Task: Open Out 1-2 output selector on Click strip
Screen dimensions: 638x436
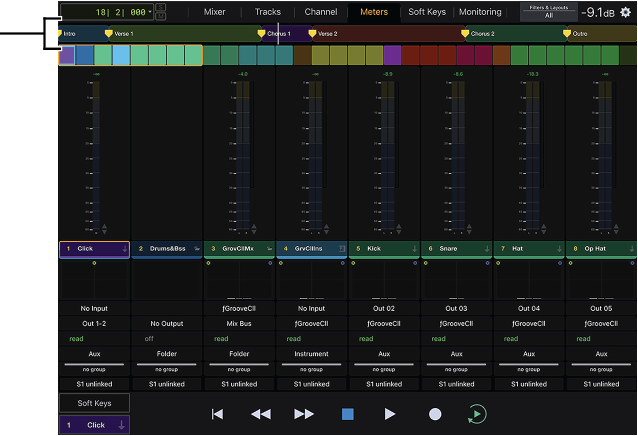Action: pyautogui.click(x=94, y=324)
